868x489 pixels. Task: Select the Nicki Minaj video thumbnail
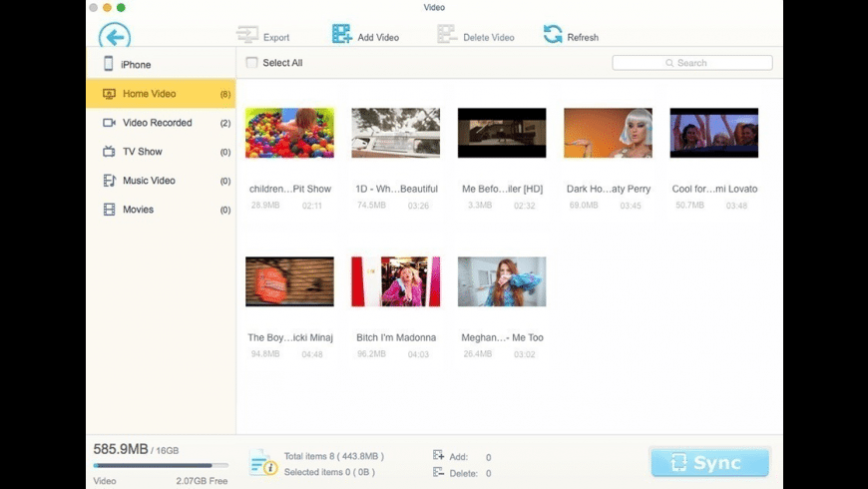coord(289,281)
